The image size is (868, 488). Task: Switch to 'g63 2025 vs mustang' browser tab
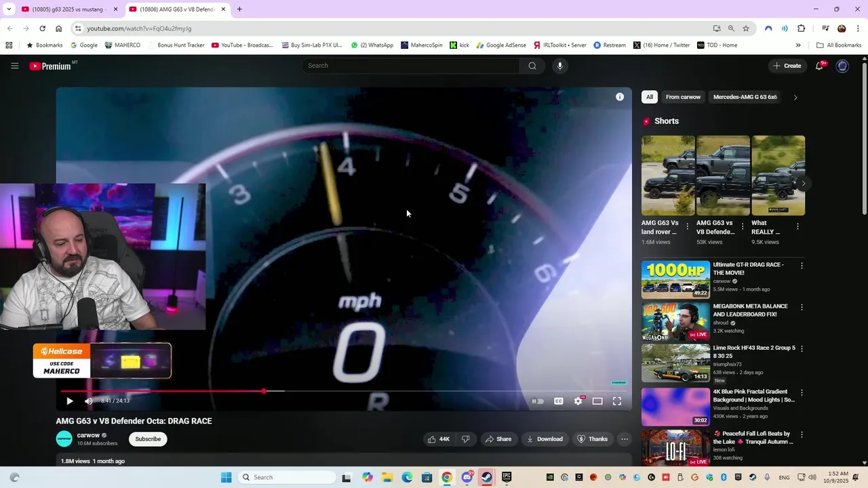pyautogui.click(x=69, y=9)
